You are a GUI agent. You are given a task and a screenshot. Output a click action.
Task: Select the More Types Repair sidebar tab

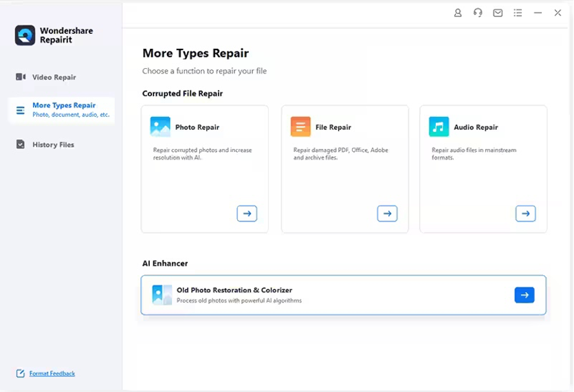(x=61, y=110)
